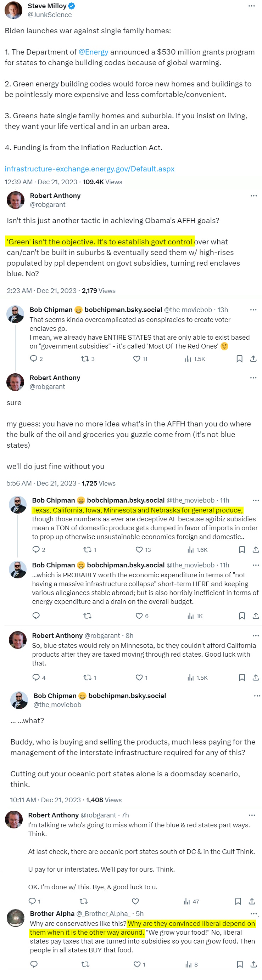Like Brother Alpha's reply with 1 like

tap(137, 964)
